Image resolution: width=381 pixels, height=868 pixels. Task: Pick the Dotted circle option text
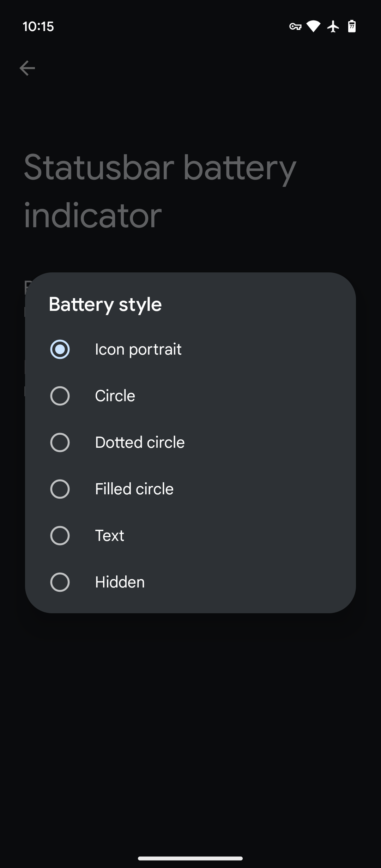pos(140,442)
